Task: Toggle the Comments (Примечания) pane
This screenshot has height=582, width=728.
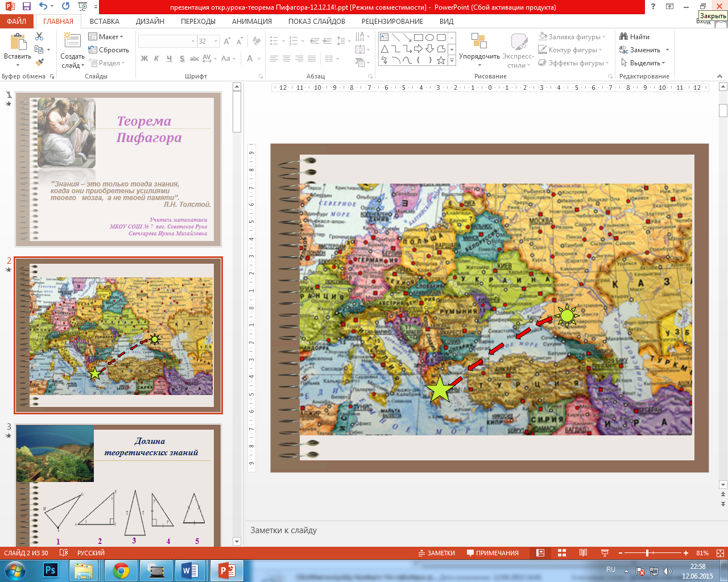Action: click(493, 553)
